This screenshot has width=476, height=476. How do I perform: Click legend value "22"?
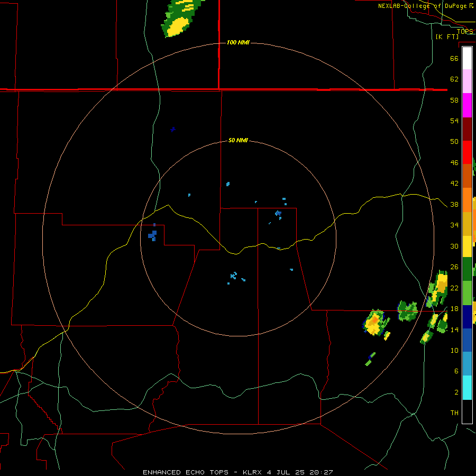click(x=454, y=288)
